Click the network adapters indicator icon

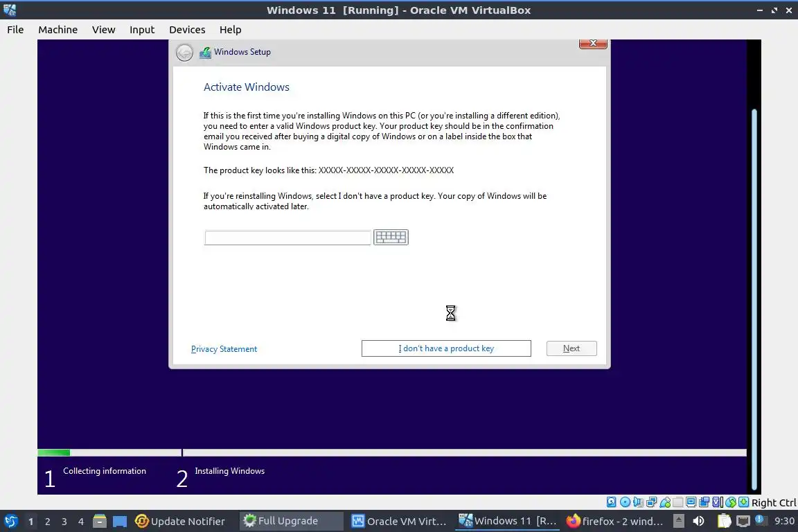[x=651, y=502]
